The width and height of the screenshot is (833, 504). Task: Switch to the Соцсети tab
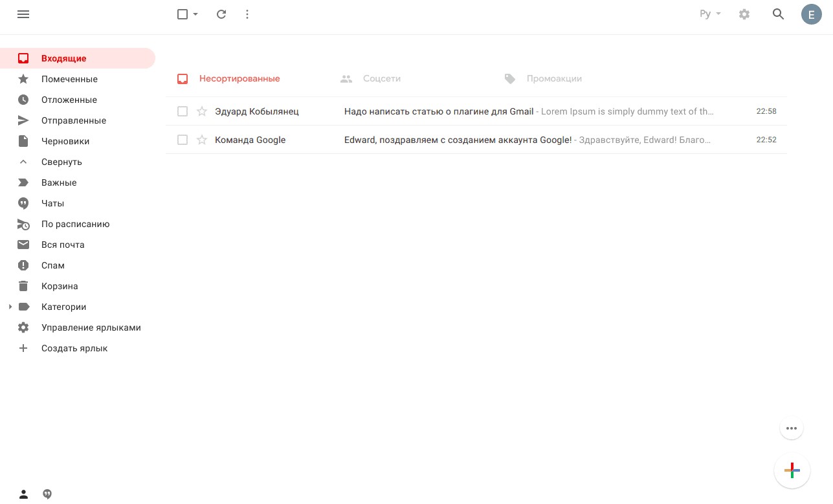pos(381,78)
